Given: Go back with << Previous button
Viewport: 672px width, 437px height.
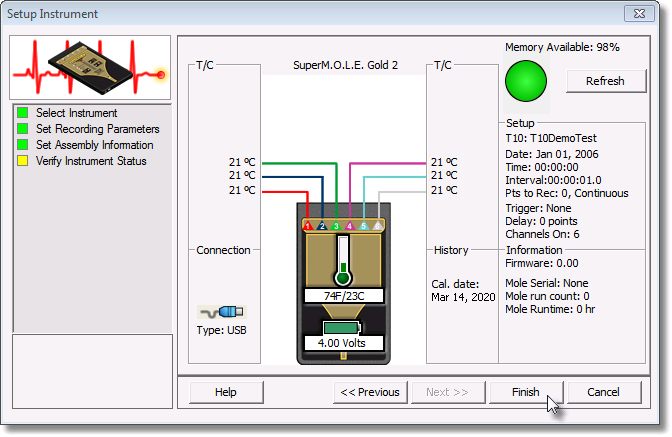Looking at the screenshot, I should (370, 392).
